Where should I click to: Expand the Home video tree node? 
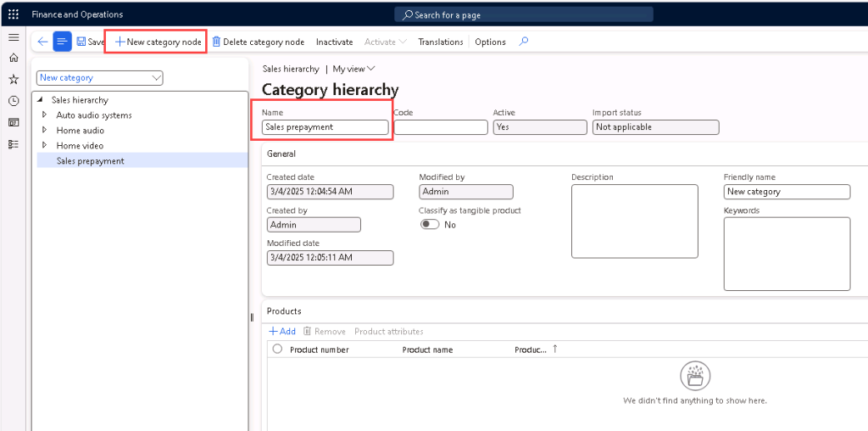44,145
